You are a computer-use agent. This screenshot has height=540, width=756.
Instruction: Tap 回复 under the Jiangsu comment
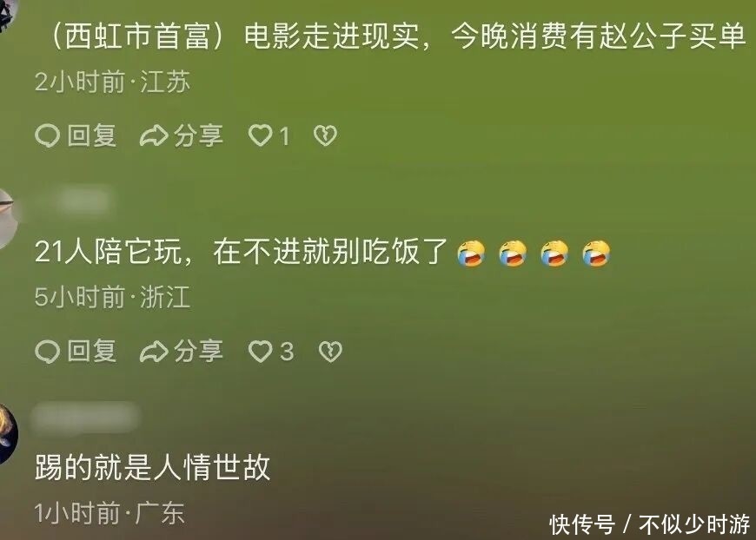(x=91, y=135)
